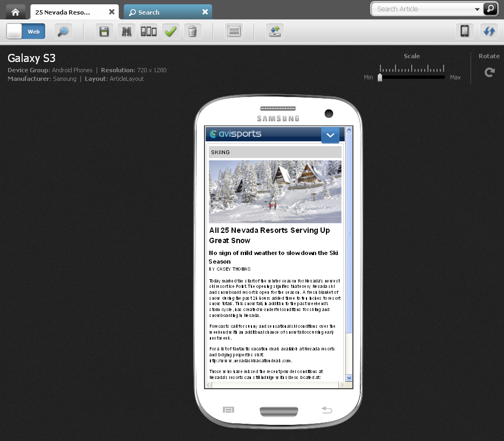The height and width of the screenshot is (441, 504).
Task: Click the scroll up arrow in phone preview
Action: tap(349, 130)
